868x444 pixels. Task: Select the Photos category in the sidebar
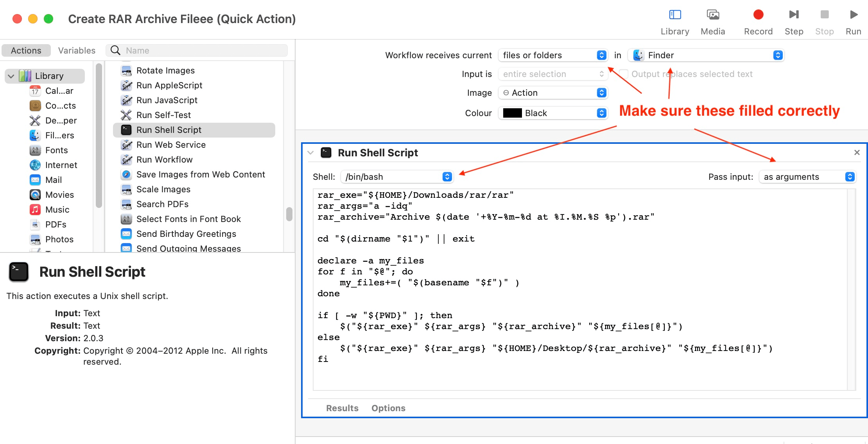coord(59,239)
